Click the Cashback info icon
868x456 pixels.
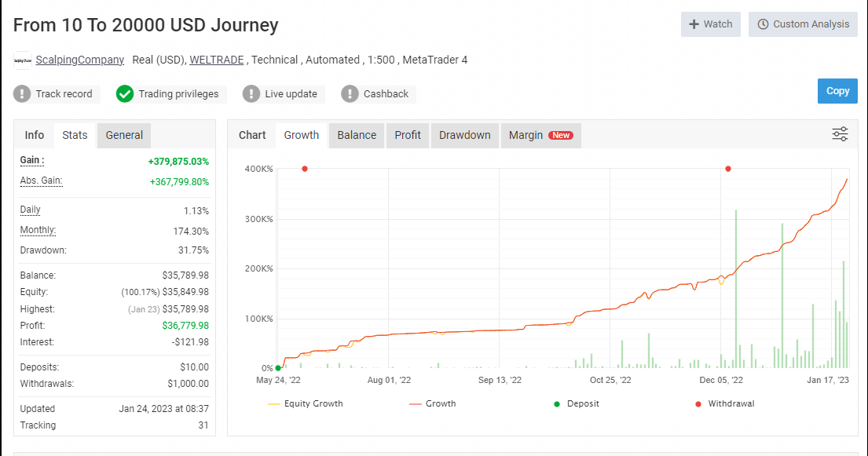pos(350,93)
